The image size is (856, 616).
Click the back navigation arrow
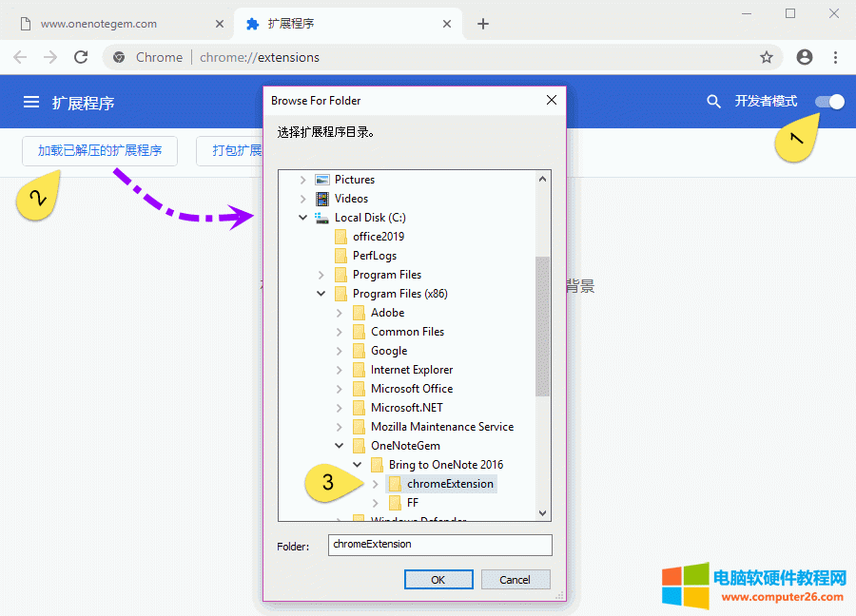point(20,57)
